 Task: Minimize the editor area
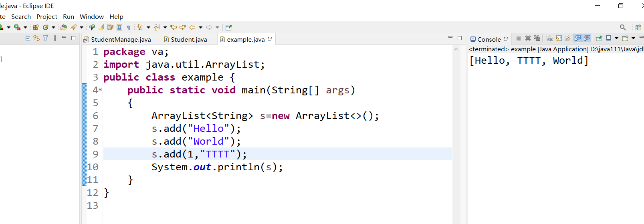click(450, 37)
